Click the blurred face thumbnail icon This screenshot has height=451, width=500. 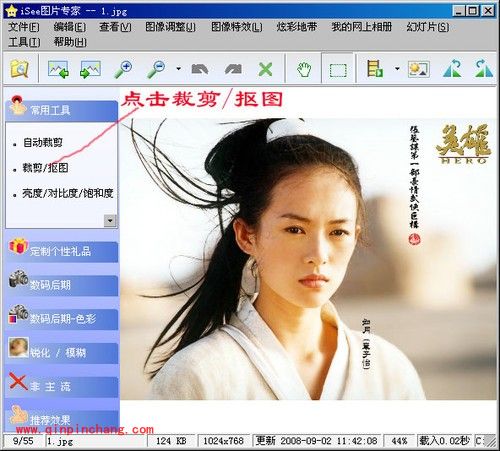pos(19,348)
